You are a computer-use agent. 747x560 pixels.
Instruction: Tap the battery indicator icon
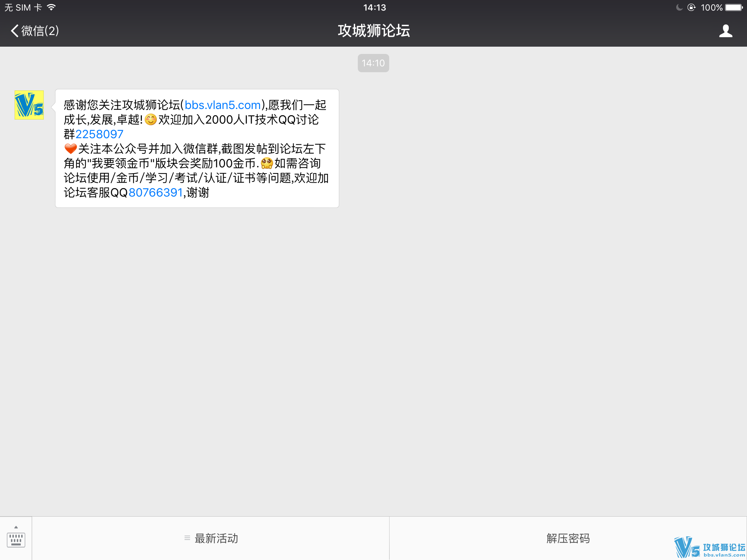click(x=734, y=7)
